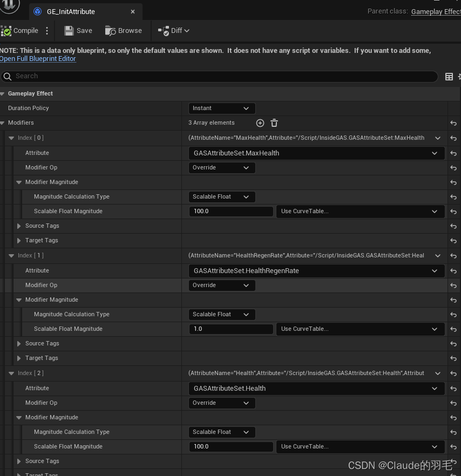Collapse Modifier Magnitude under Index [ 2 ]
This screenshot has height=476, width=461.
point(19,418)
